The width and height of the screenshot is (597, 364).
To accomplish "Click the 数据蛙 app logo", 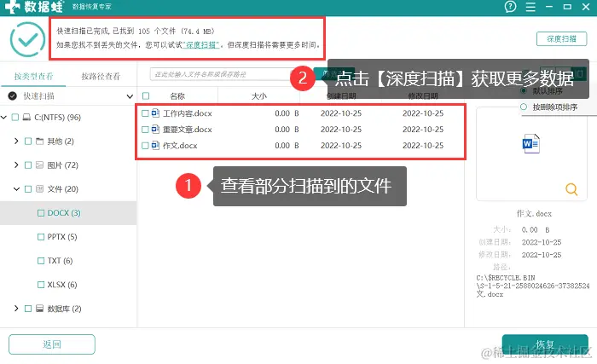I will 34,7.
